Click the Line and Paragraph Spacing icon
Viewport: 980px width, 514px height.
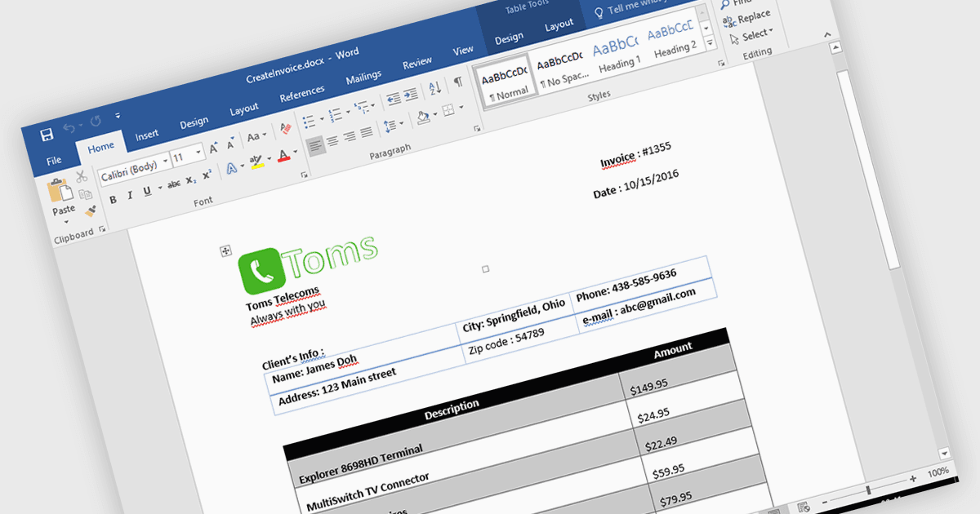(x=390, y=126)
